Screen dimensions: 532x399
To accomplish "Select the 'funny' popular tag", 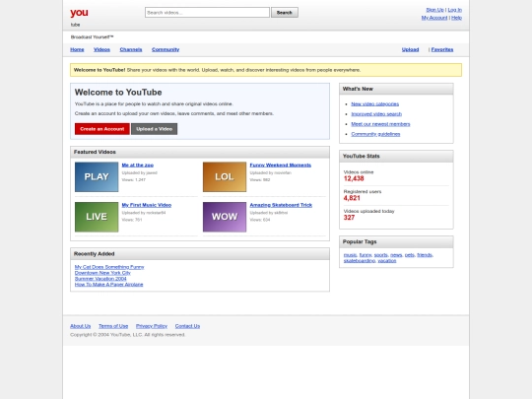I will [366, 255].
